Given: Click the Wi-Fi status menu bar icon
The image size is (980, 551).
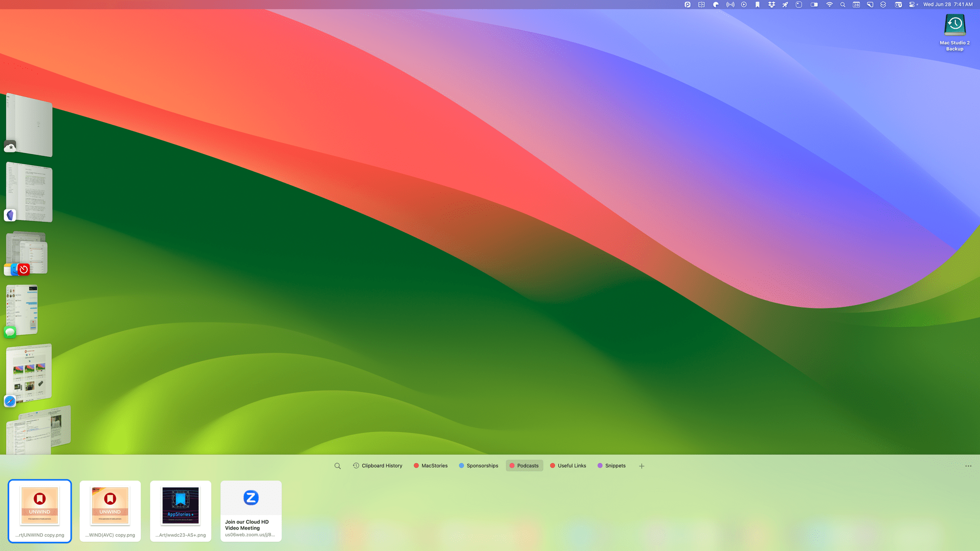Looking at the screenshot, I should [x=829, y=5].
